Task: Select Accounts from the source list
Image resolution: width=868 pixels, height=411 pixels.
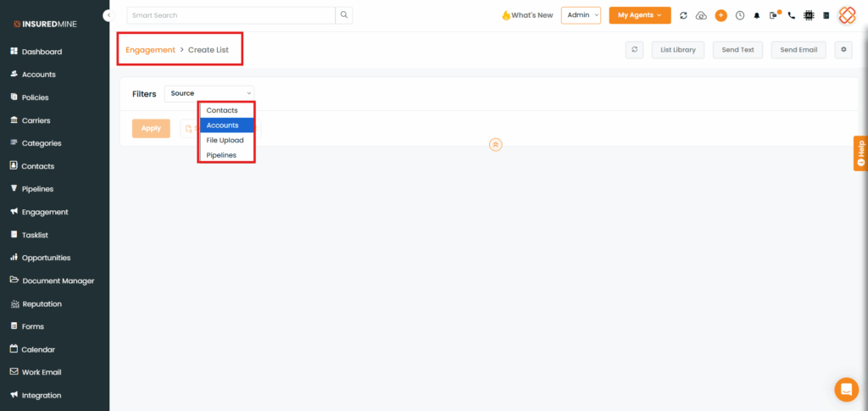Action: coord(226,125)
